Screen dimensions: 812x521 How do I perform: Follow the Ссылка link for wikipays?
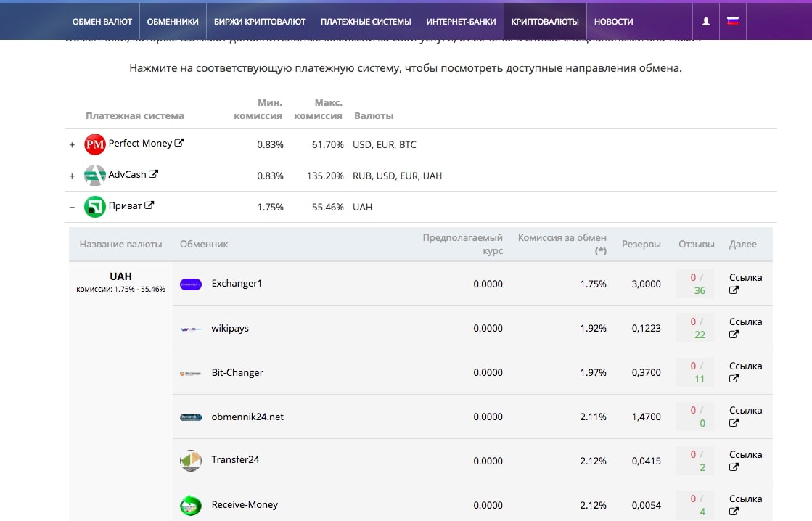[746, 321]
